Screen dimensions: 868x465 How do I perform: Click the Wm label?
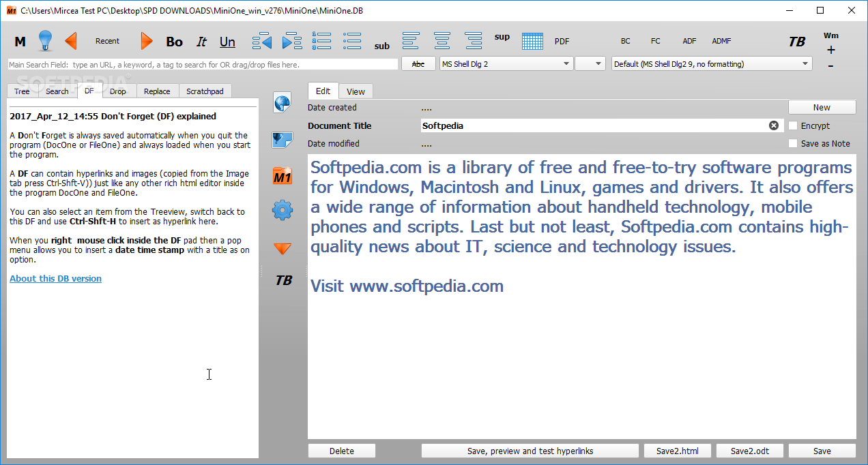[x=831, y=35]
